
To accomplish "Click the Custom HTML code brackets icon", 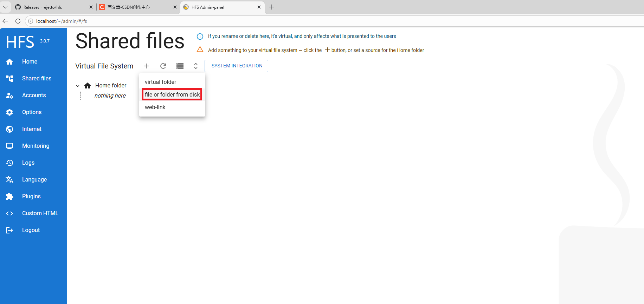I will (9, 213).
